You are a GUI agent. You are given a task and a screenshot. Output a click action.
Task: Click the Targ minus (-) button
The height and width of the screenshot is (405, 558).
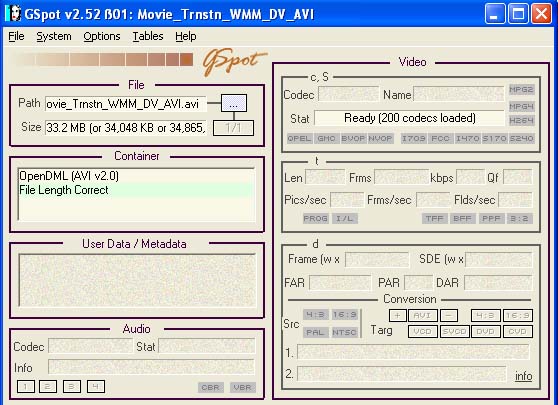(x=449, y=315)
